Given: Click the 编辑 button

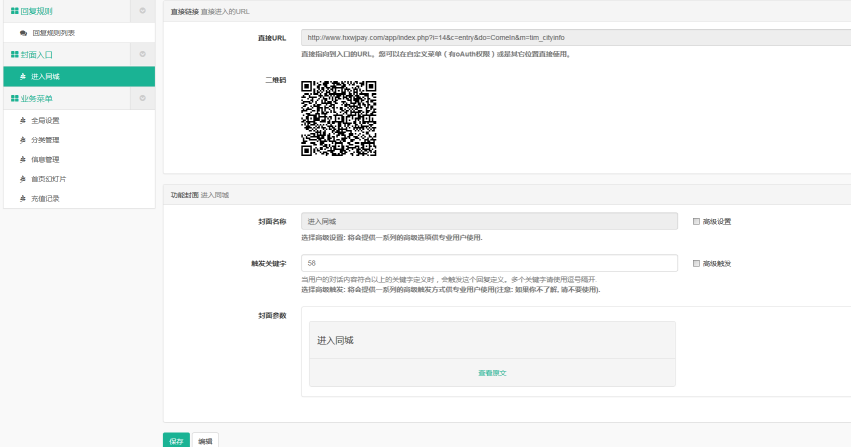Looking at the screenshot, I should (x=205, y=441).
